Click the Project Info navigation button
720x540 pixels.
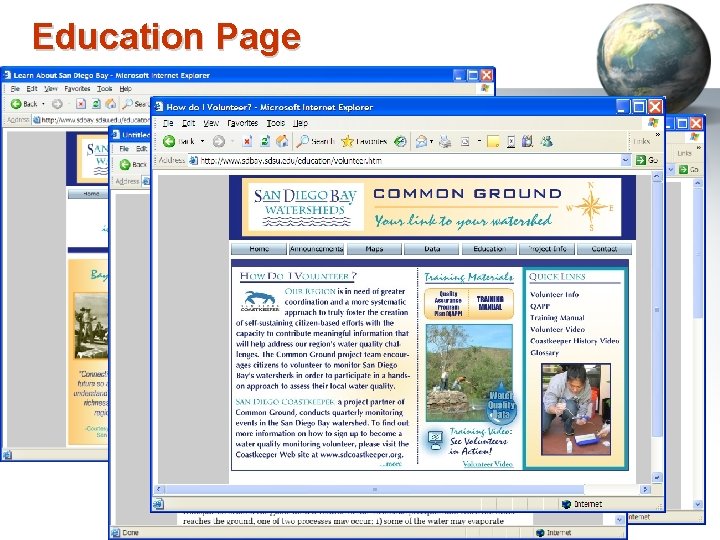[547, 249]
